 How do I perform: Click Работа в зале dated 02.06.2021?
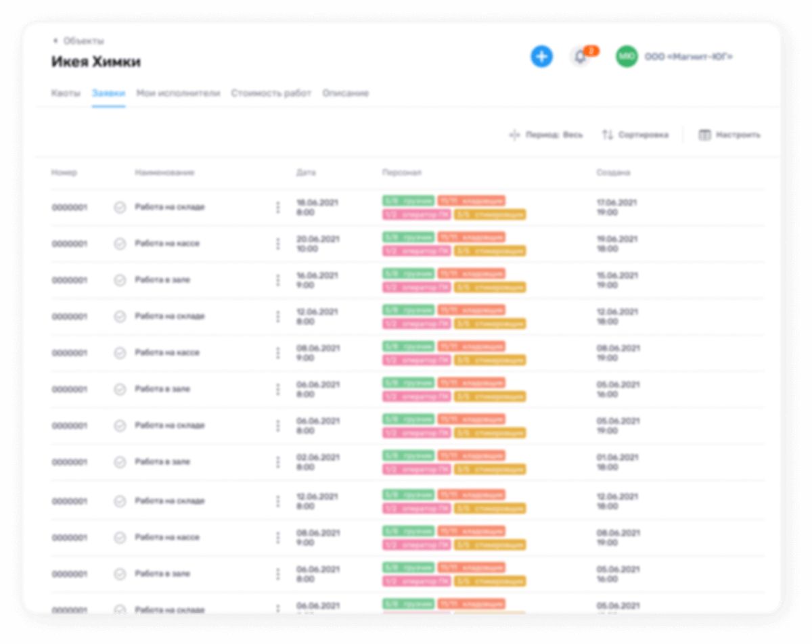(x=162, y=462)
